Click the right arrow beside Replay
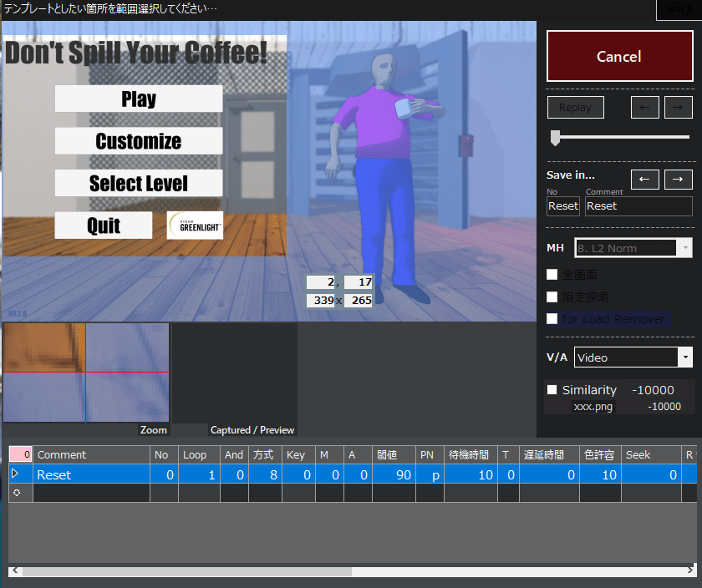Screen dimensions: 702x588 pos(679,108)
